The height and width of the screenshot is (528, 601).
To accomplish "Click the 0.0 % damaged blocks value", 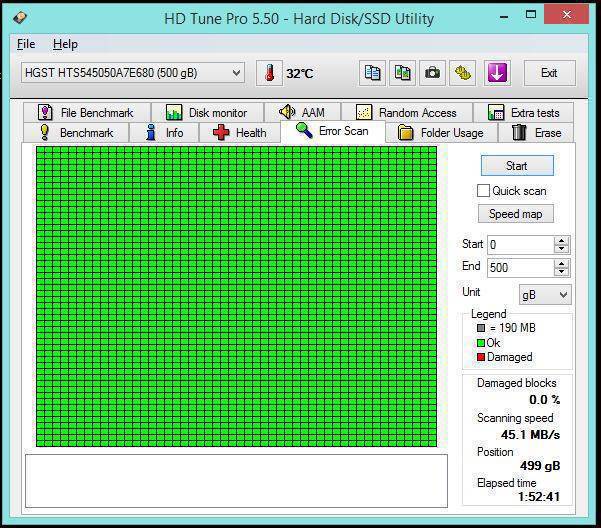I will point(545,400).
